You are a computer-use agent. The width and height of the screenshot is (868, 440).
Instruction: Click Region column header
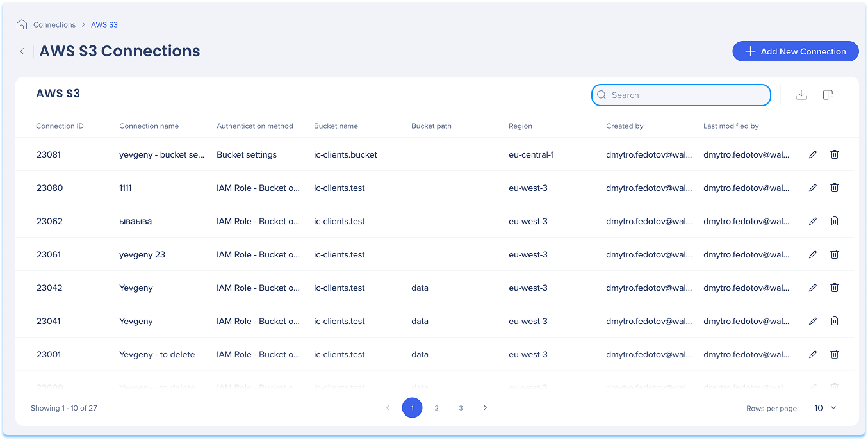(x=520, y=126)
